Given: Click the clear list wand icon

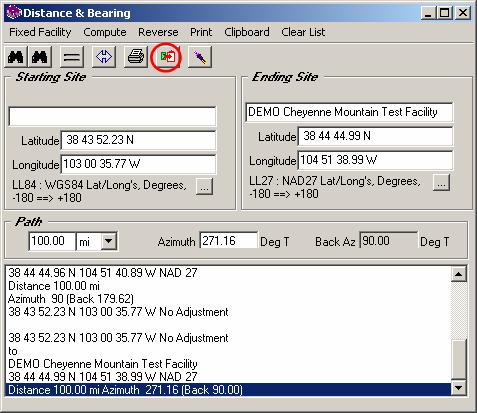Looking at the screenshot, I should click(x=200, y=57).
